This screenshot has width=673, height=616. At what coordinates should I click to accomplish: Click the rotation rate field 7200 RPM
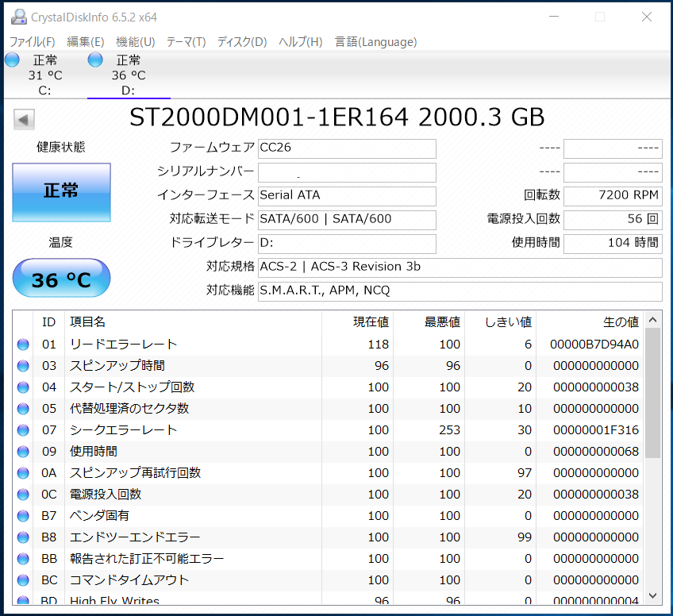613,196
